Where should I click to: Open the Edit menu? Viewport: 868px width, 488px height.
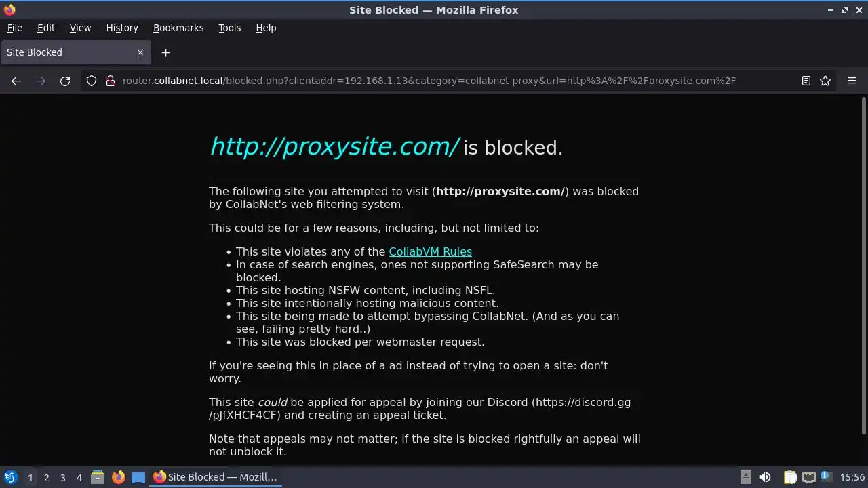(46, 28)
